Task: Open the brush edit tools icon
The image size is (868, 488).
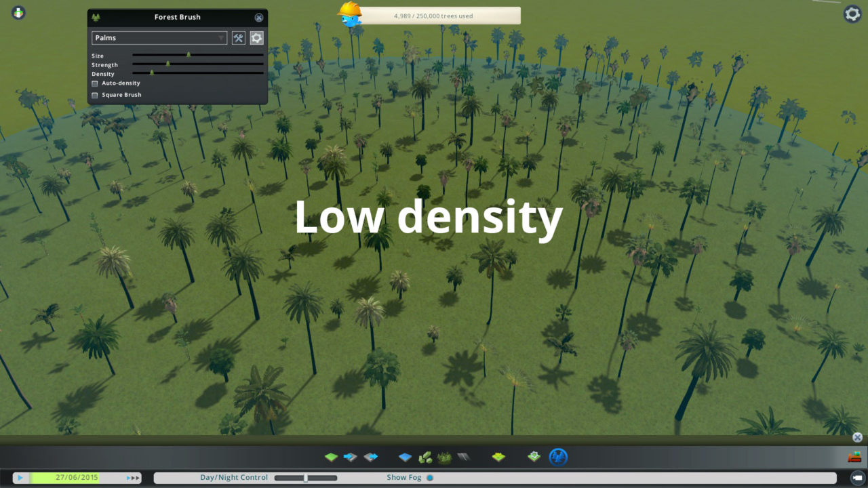Action: pos(238,38)
